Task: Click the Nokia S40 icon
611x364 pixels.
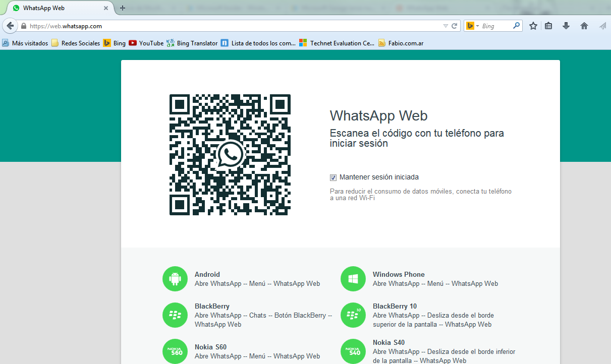Action: pos(353,351)
